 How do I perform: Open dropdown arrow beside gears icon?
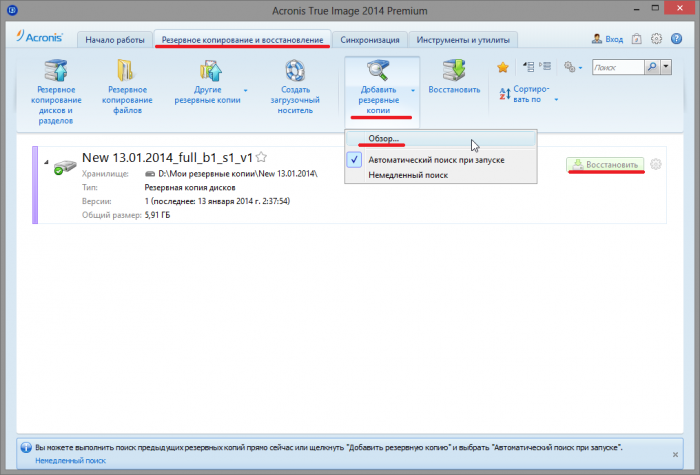click(580, 68)
